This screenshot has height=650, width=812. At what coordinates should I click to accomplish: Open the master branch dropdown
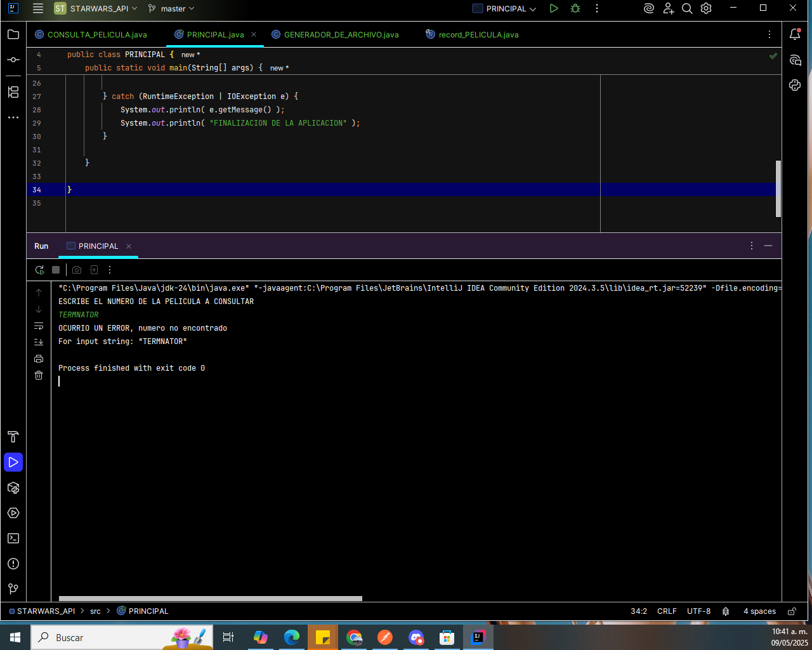[x=171, y=8]
